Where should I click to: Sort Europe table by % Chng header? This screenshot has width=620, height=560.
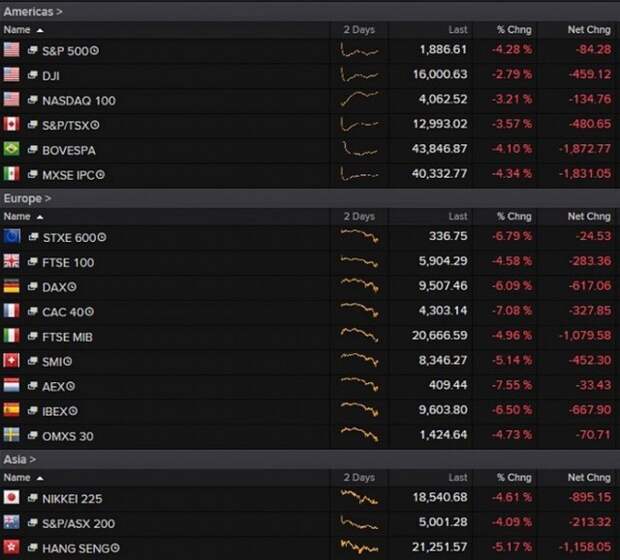point(515,216)
